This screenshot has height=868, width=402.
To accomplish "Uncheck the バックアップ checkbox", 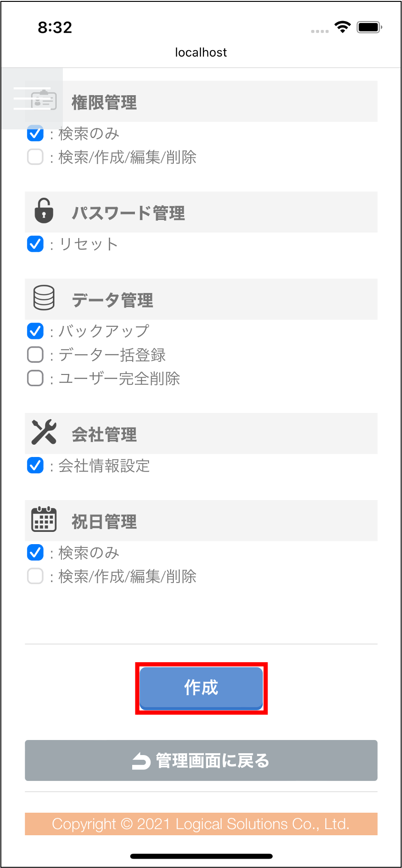I will (x=36, y=331).
